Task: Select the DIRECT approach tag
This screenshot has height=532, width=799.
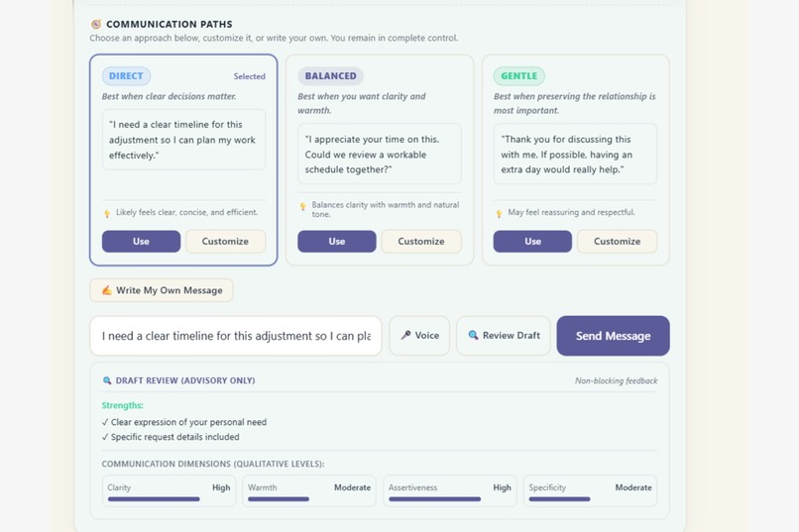Action: [126, 76]
